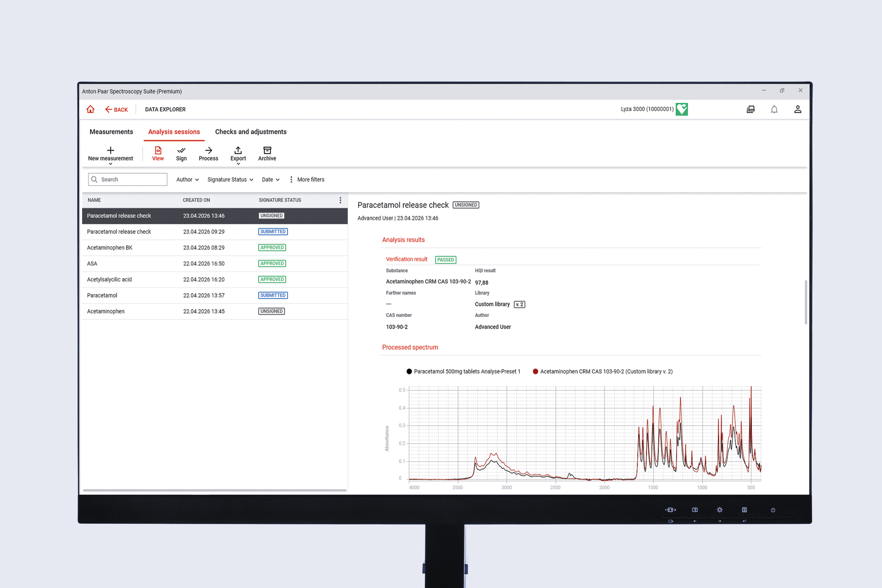Open the Checks and adjustments tab
Screen dimensions: 882x588
click(x=251, y=132)
